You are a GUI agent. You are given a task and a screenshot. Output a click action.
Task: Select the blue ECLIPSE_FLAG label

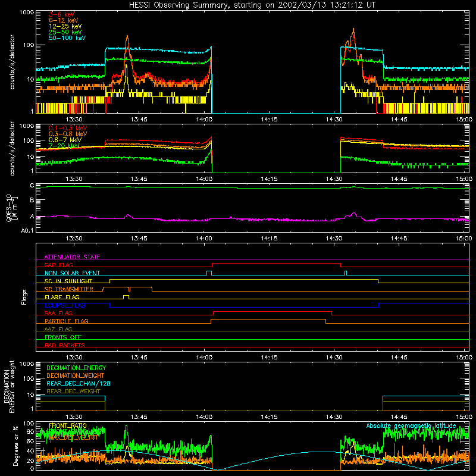65,305
